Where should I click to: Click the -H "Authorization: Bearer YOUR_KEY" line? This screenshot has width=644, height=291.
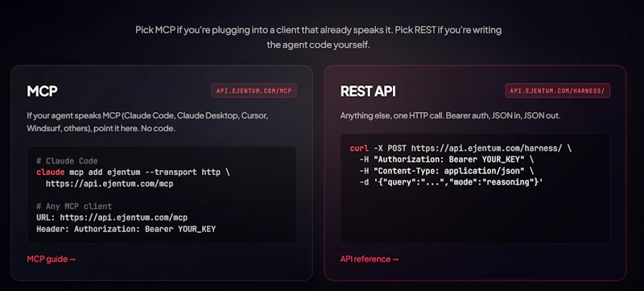pos(446,160)
